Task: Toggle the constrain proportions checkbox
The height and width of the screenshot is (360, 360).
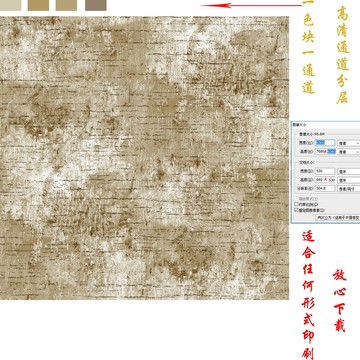Action: coord(296,204)
